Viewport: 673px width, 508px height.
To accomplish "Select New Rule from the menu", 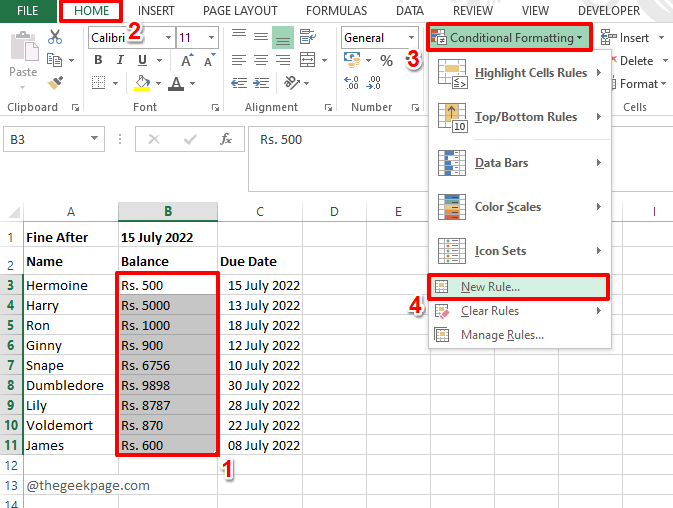I will click(489, 287).
